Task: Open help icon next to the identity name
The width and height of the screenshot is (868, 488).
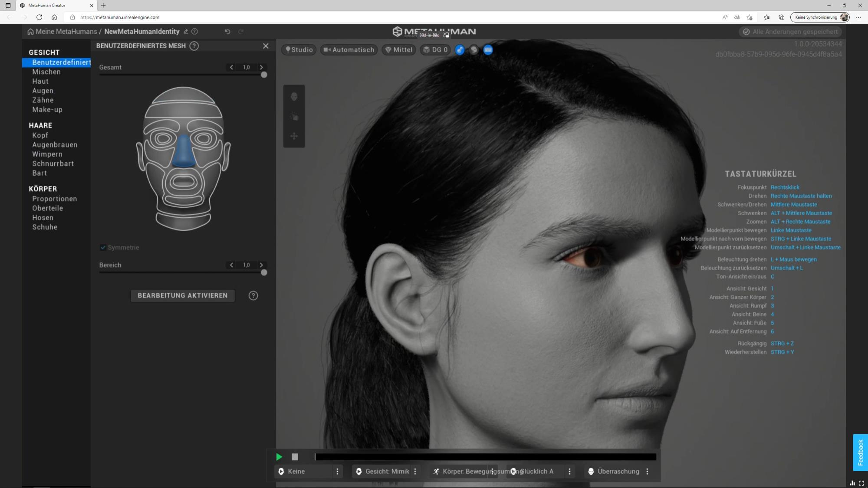Action: click(195, 32)
